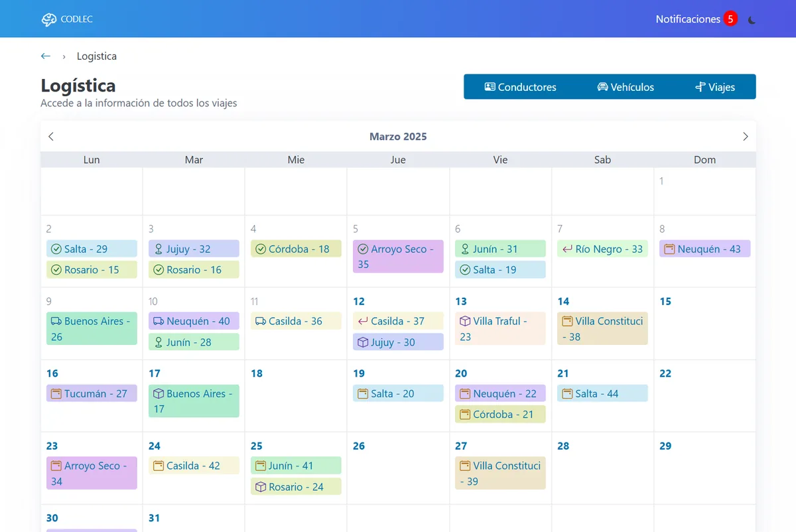Click check icon on Rosario - 15
The height and width of the screenshot is (532, 796).
click(x=56, y=270)
